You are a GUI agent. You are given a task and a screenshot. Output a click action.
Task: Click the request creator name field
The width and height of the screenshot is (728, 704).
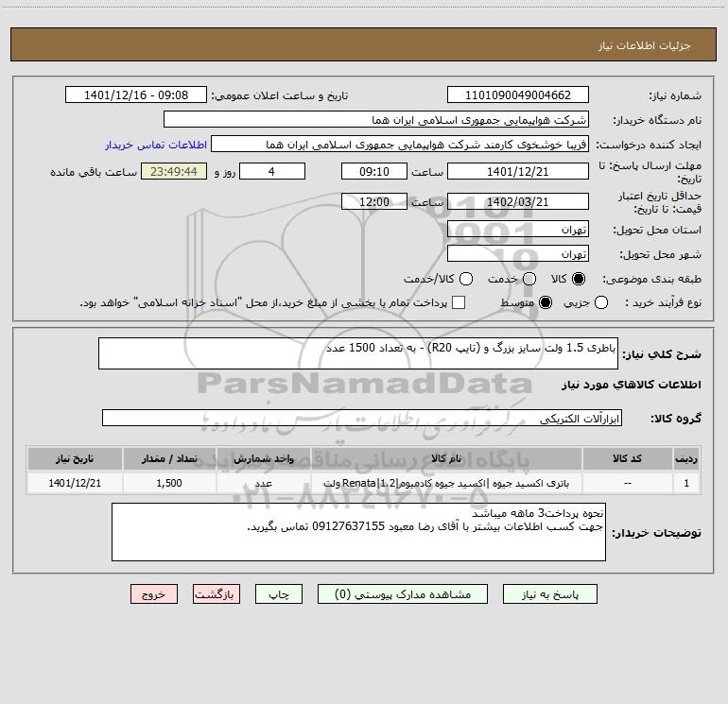[400, 144]
